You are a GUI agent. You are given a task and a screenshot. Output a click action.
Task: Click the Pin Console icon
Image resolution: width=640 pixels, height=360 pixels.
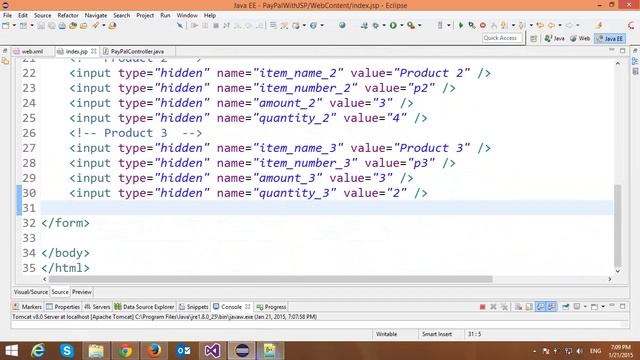click(x=566, y=307)
